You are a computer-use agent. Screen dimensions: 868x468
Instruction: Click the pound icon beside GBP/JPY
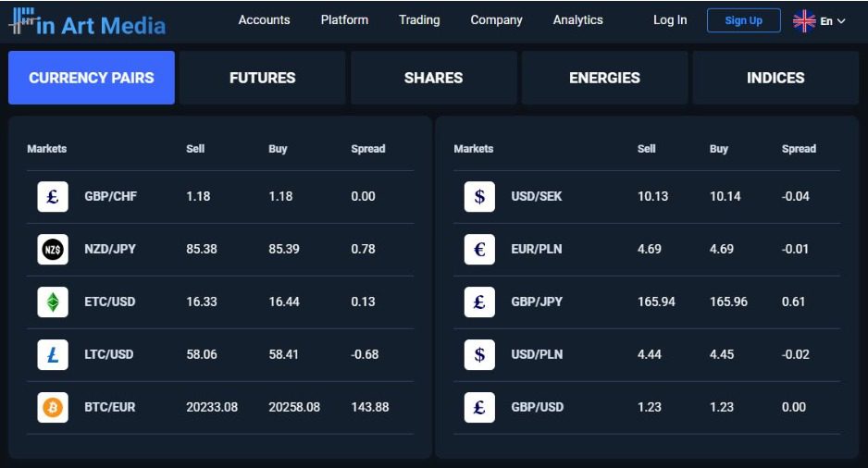(479, 302)
